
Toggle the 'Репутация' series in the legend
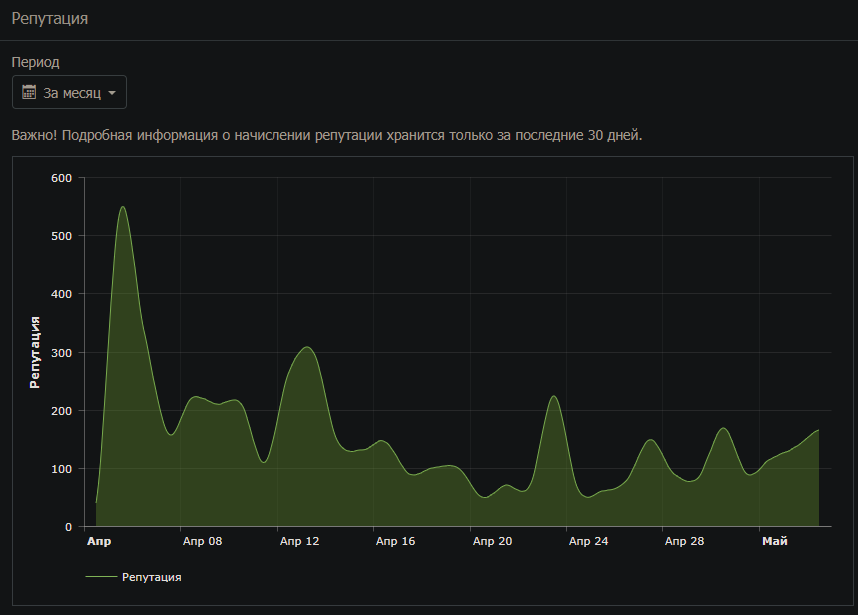pyautogui.click(x=150, y=577)
